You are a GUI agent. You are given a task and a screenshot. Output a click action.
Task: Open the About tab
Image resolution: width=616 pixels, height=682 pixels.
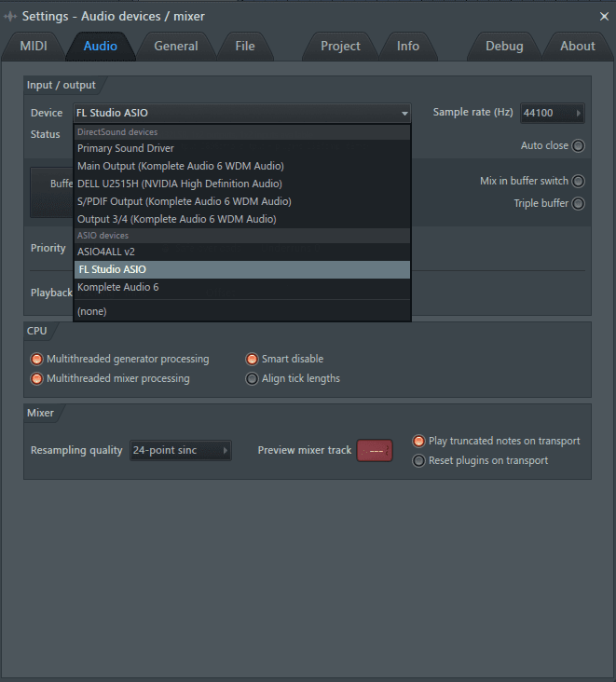(x=577, y=46)
